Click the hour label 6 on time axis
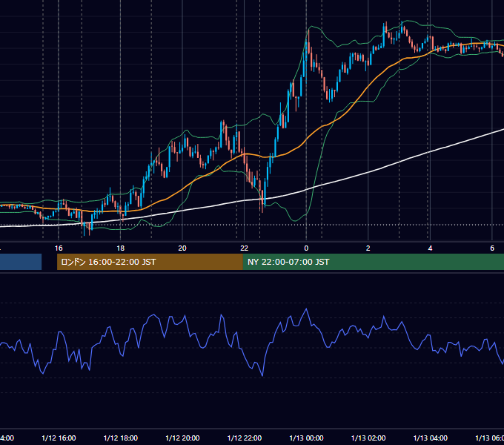This screenshot has height=445, width=504. point(492,248)
